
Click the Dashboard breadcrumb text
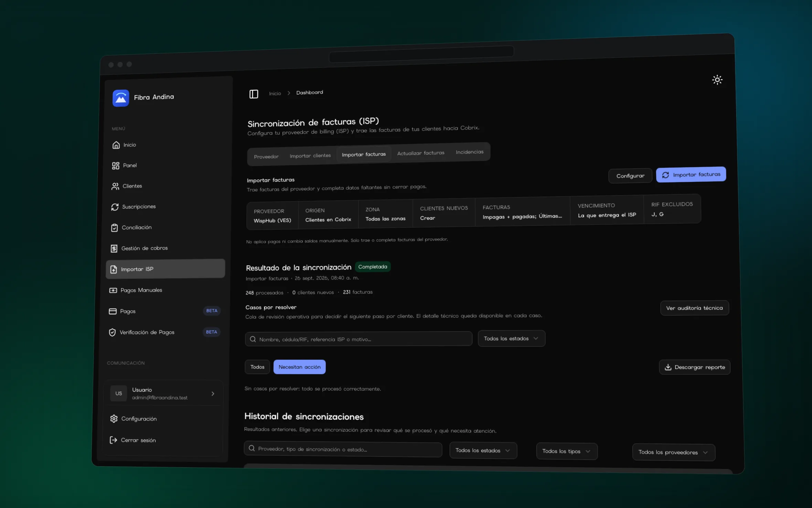tap(309, 92)
